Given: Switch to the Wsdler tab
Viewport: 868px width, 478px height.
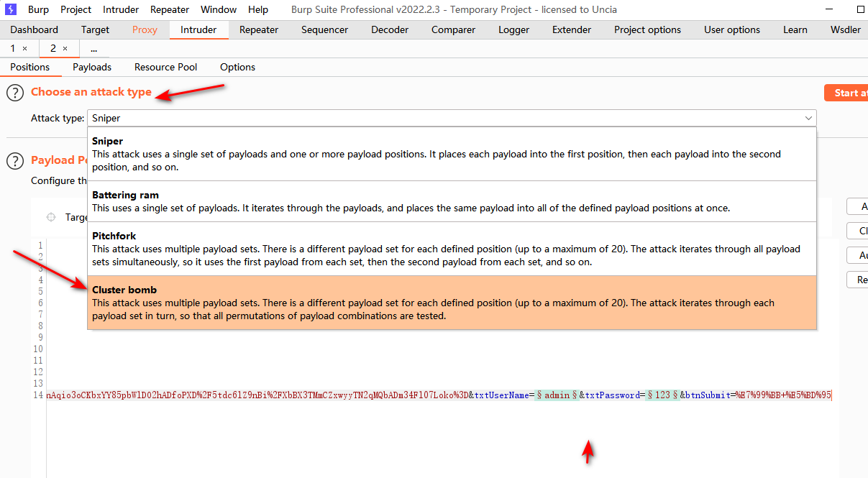Looking at the screenshot, I should point(845,29).
